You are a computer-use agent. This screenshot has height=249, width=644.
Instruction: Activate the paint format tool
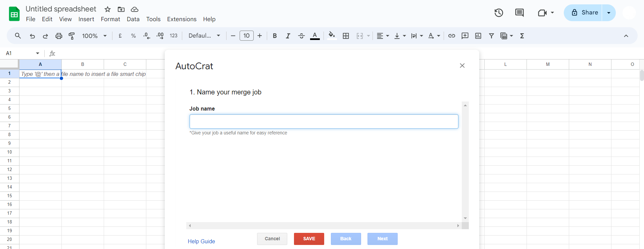click(x=72, y=36)
